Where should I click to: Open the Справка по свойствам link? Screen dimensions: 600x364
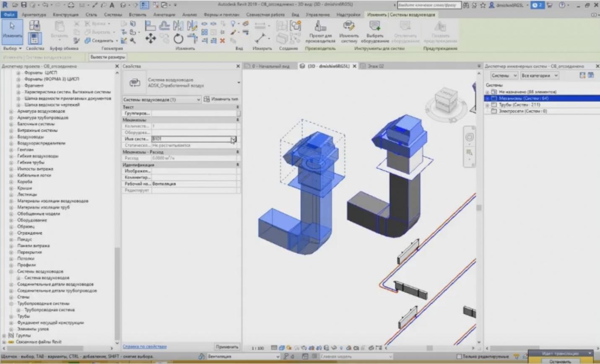coord(145,346)
